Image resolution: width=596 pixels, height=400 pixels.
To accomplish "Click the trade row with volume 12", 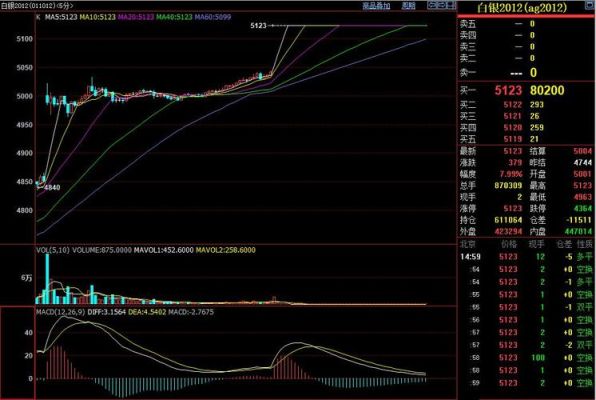I will coord(526,257).
